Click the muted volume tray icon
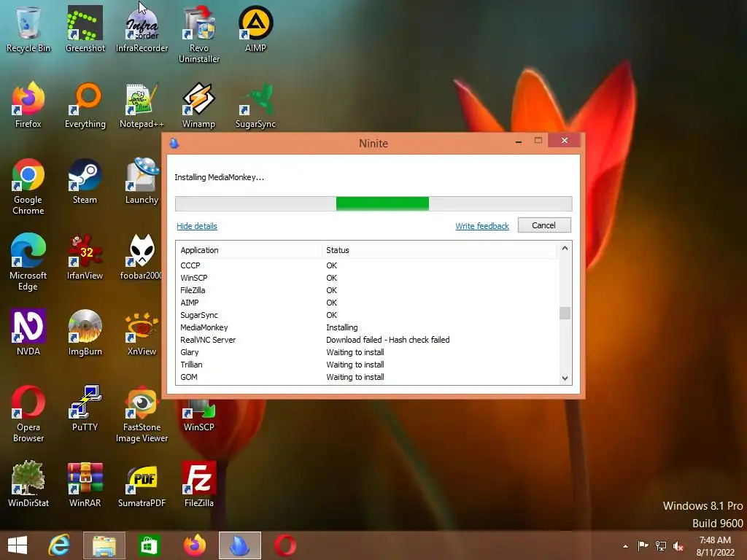Screen dimensions: 747x560 [678, 546]
